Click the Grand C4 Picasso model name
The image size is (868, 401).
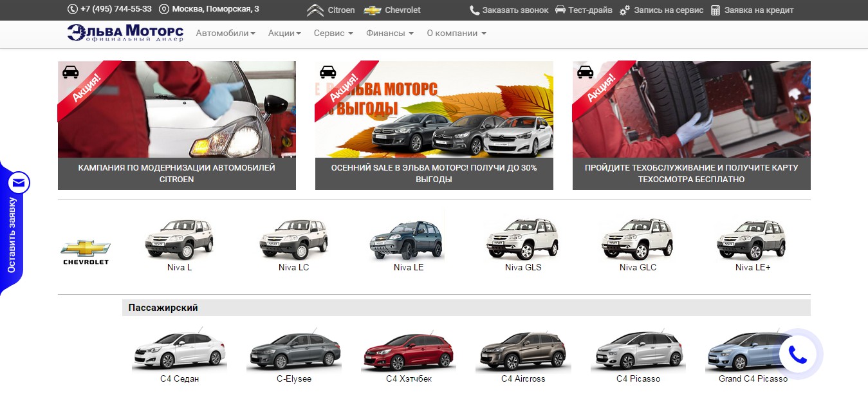[x=753, y=378]
